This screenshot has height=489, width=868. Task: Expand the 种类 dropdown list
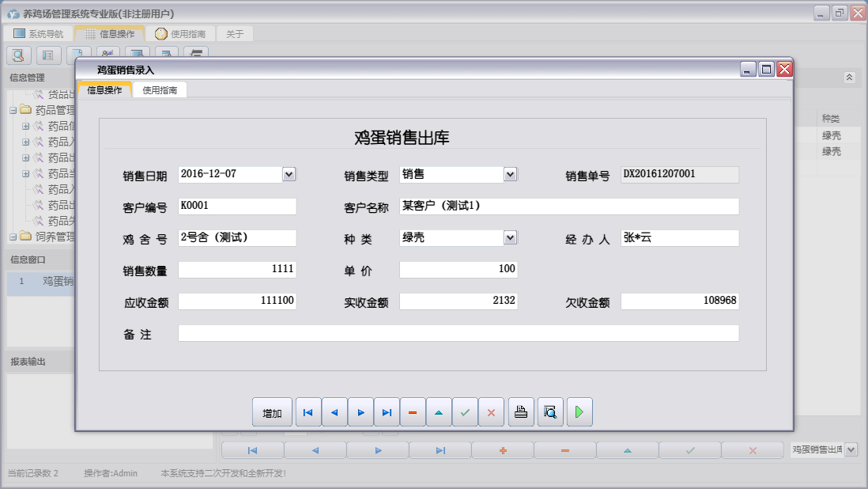click(510, 237)
